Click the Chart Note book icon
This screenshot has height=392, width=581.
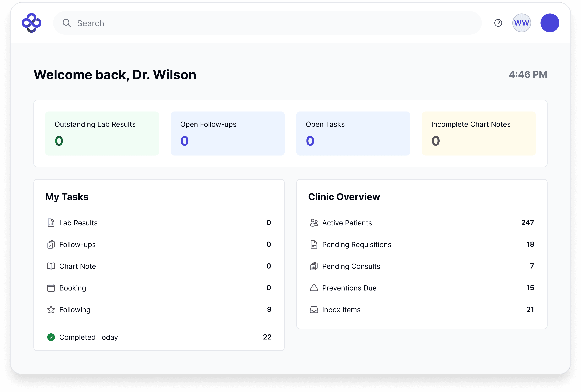point(51,266)
